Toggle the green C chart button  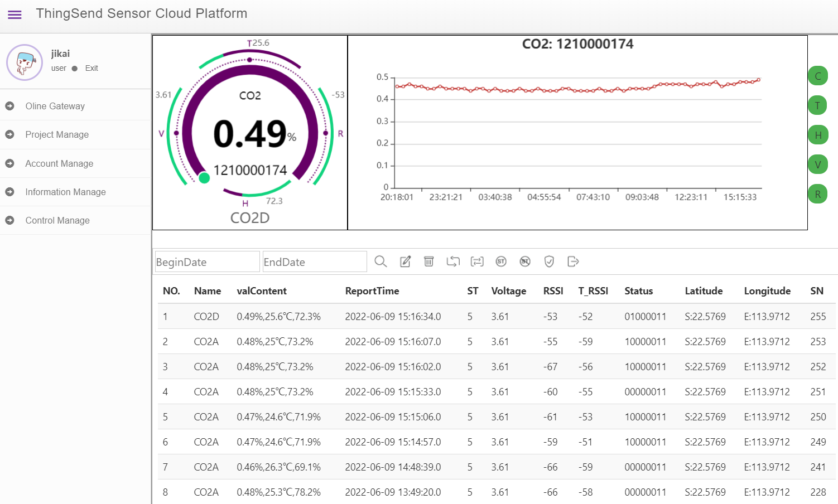(818, 76)
